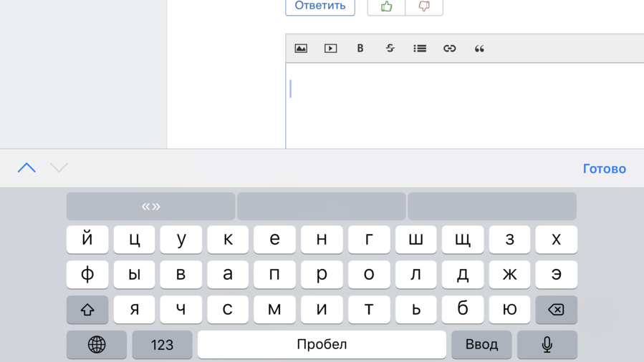Click the green thumbs-up like icon

(x=386, y=6)
